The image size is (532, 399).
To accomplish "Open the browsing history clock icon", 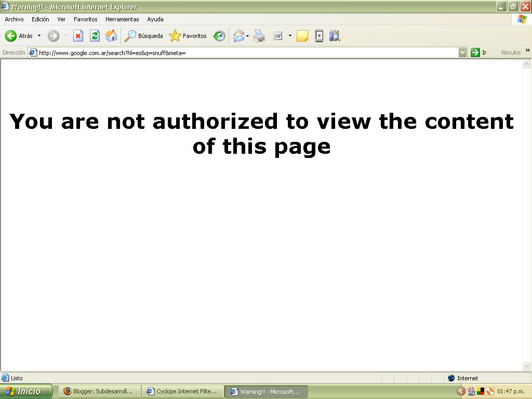I will 219,36.
